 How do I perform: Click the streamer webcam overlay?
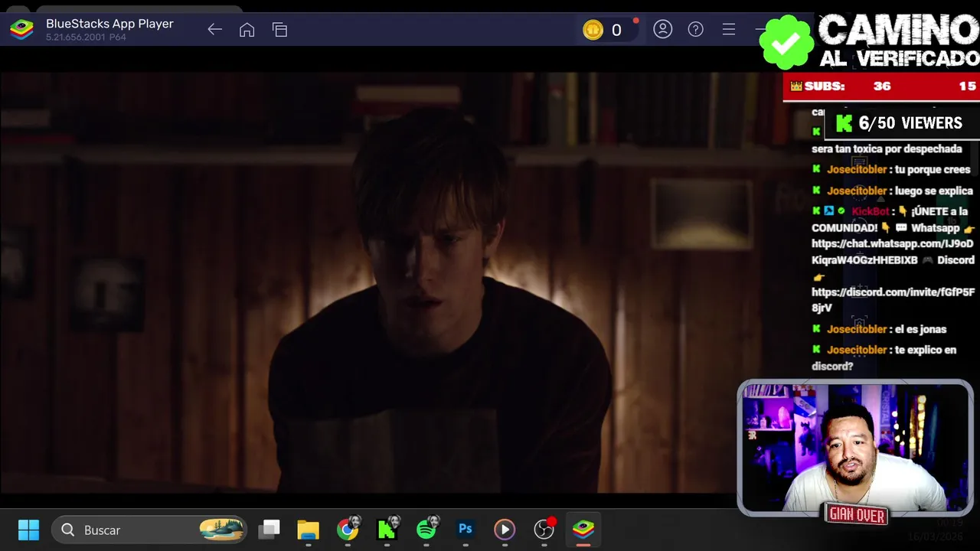[x=855, y=447]
